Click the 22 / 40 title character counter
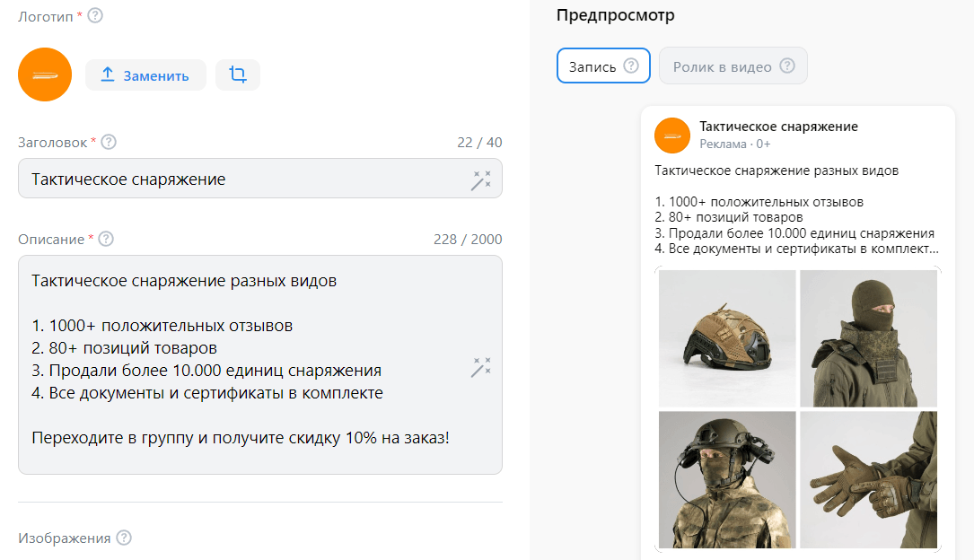This screenshot has width=974, height=560. tap(479, 142)
